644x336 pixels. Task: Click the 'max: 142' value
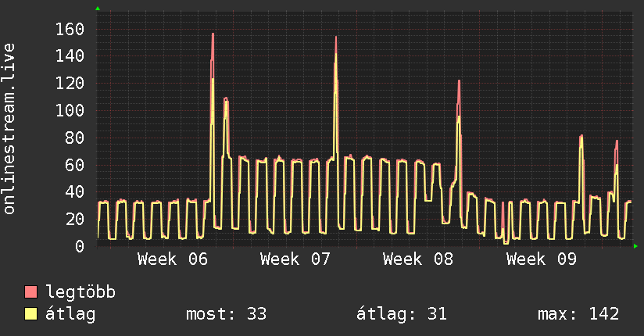[578, 314]
